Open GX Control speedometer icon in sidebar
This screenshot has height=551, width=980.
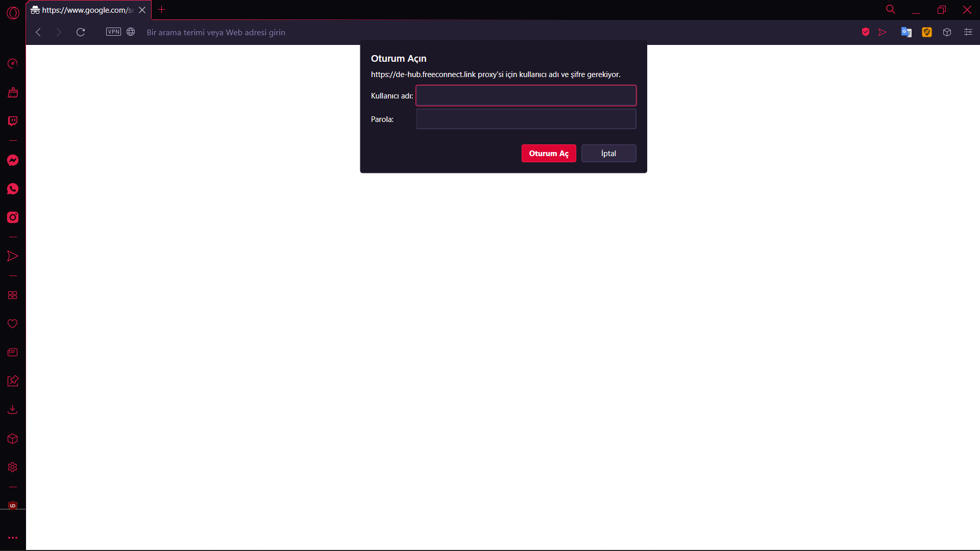13,63
